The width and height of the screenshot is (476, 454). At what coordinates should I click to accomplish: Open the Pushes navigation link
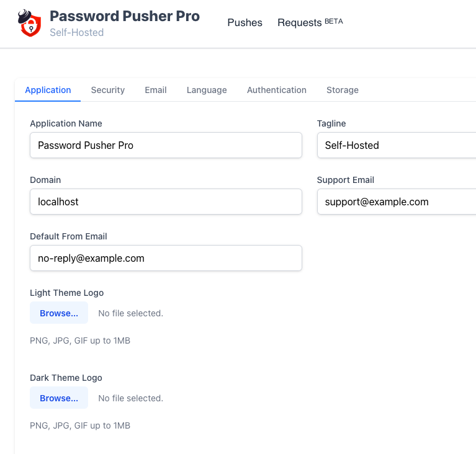(x=245, y=23)
